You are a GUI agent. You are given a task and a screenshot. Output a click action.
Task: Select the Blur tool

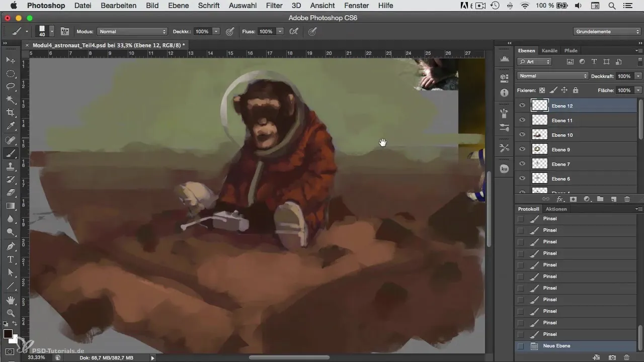[10, 219]
